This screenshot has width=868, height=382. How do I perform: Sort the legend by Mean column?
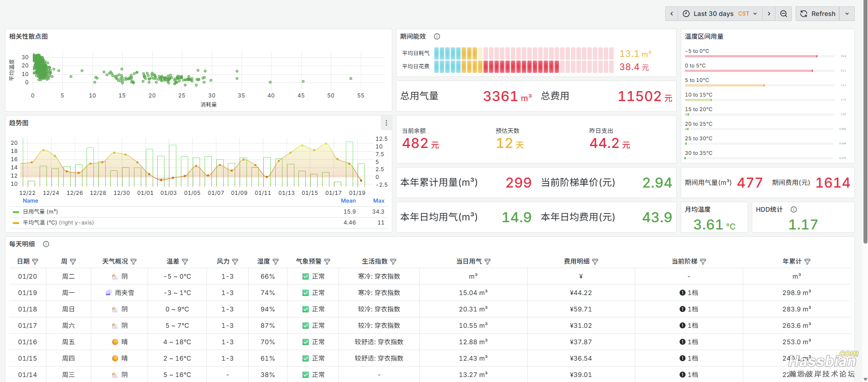[348, 201]
